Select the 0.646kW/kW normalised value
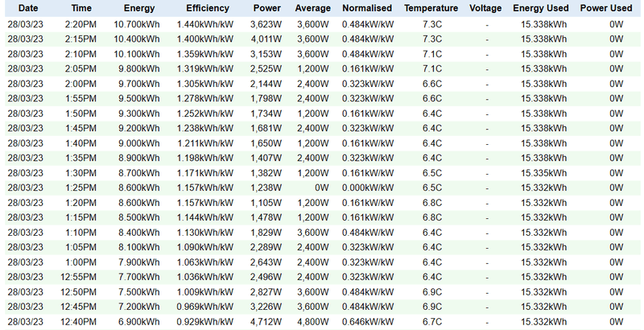 (368, 322)
